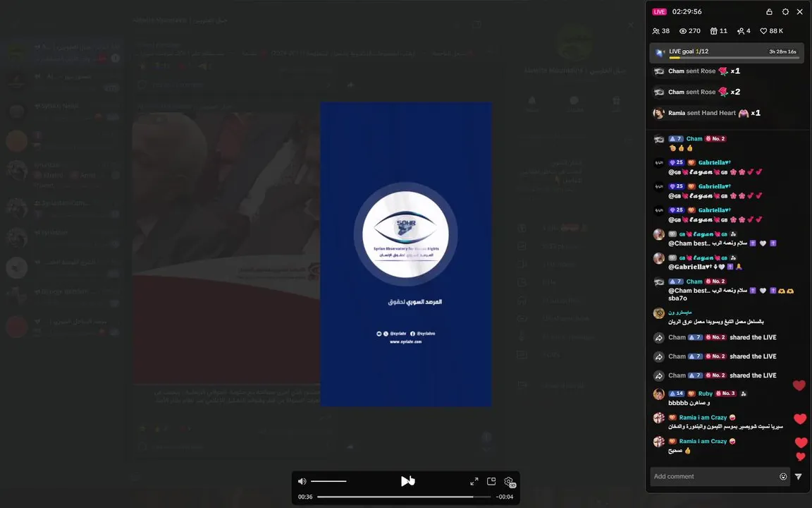Image resolution: width=812 pixels, height=508 pixels.
Task: Click Ruby's avatar in the chat
Action: [659, 394]
